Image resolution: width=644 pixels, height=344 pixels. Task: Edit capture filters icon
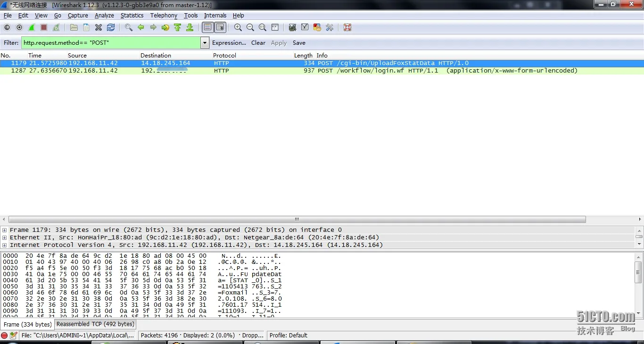(292, 28)
